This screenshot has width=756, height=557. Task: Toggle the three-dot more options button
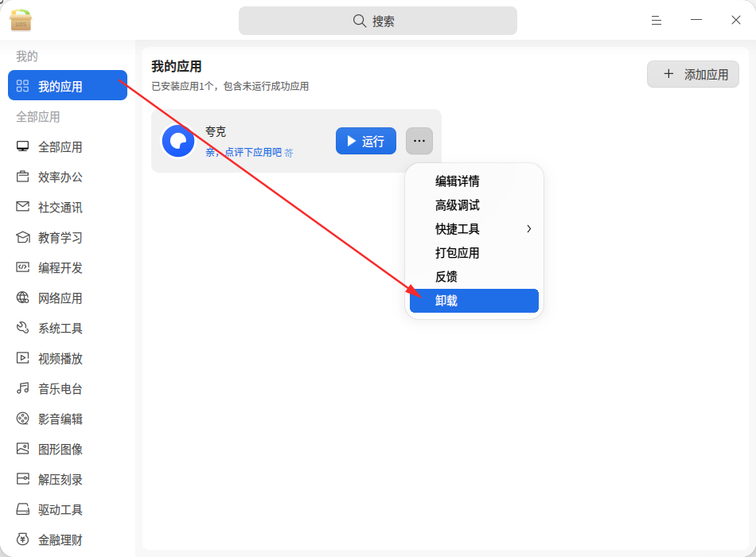point(419,141)
